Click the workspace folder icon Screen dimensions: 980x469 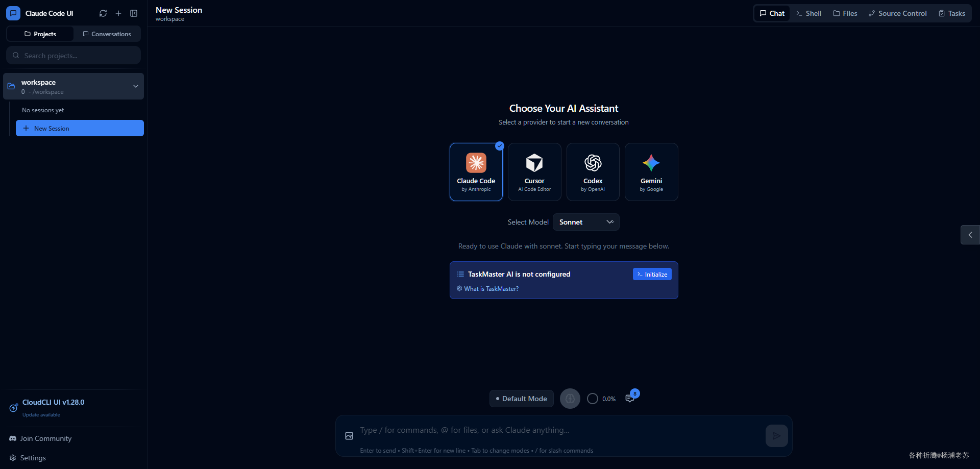point(11,86)
